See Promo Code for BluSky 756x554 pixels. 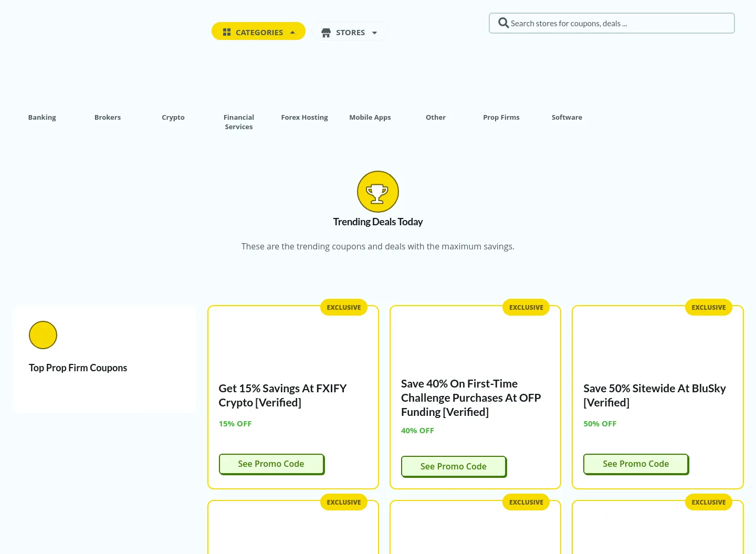tap(636, 464)
